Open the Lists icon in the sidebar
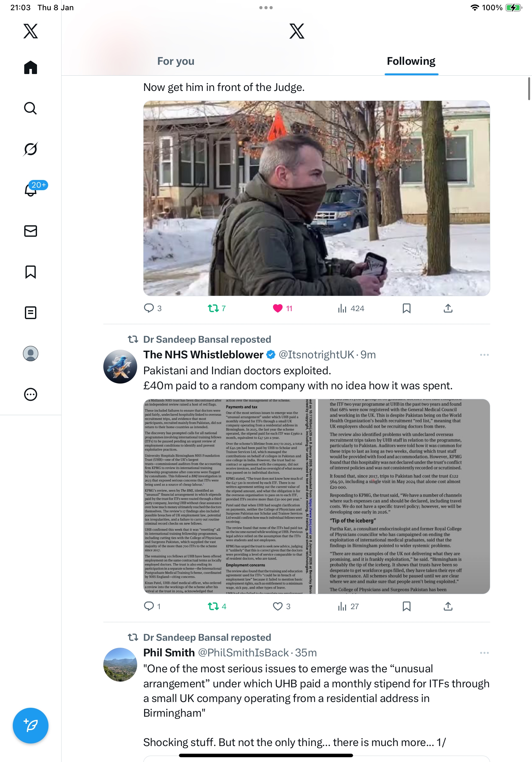Image resolution: width=532 pixels, height=762 pixels. tap(31, 313)
